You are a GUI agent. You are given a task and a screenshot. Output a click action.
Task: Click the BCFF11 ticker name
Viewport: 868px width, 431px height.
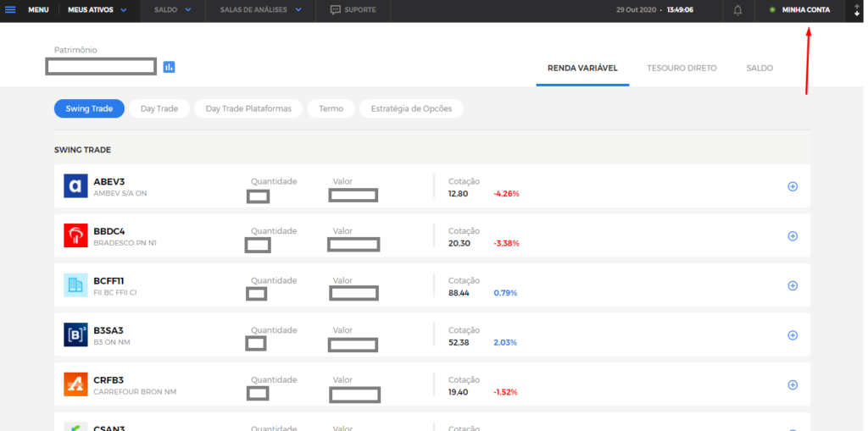click(x=108, y=280)
